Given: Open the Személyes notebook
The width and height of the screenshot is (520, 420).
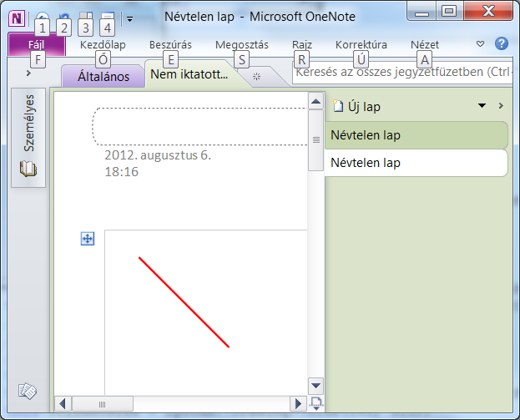Looking at the screenshot, I should (28, 138).
